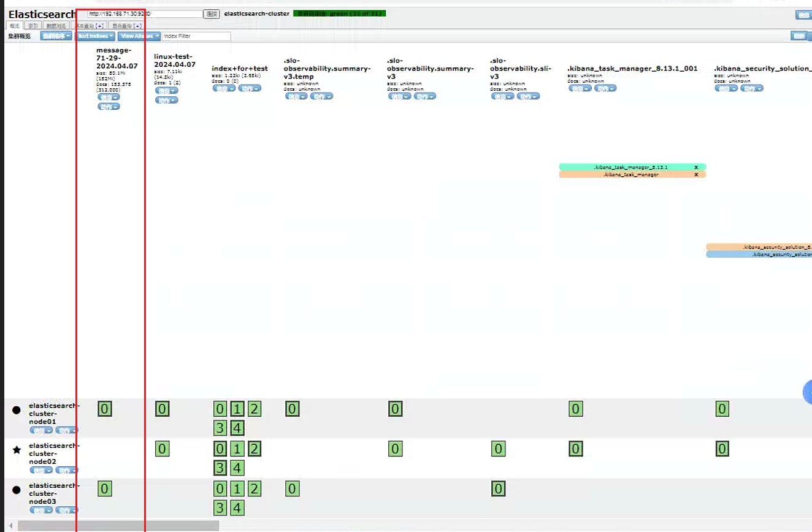Image resolution: width=812 pixels, height=532 pixels.
Task: Open 动作 actions dropdown for linux-test-2024.04.07
Action: point(166,100)
